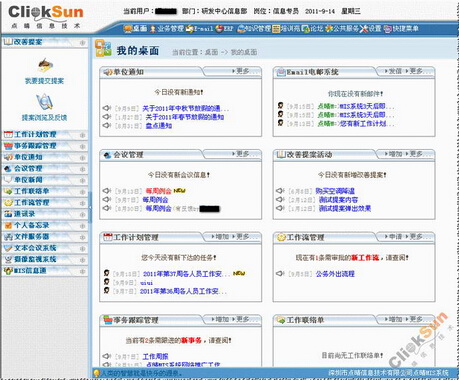Screen dimensions: 459x380
Task: Click 更多 in the 单位通知 panel
Action: [245, 71]
